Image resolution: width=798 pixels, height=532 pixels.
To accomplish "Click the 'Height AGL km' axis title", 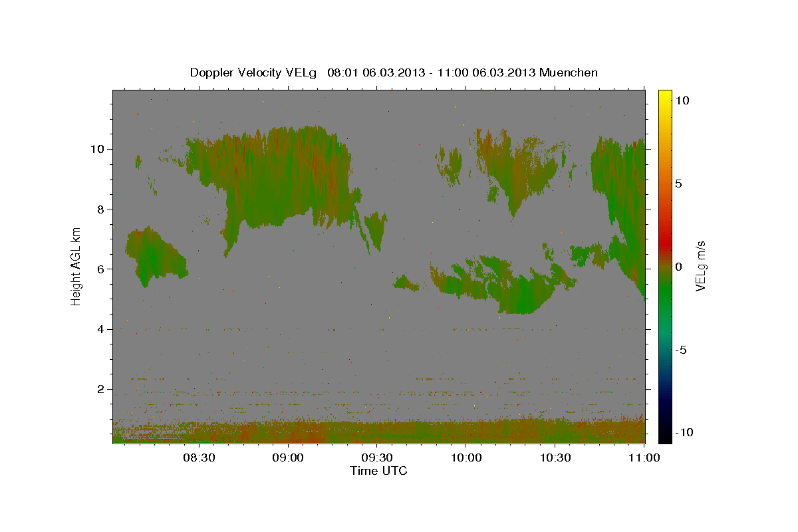I will (76, 265).
